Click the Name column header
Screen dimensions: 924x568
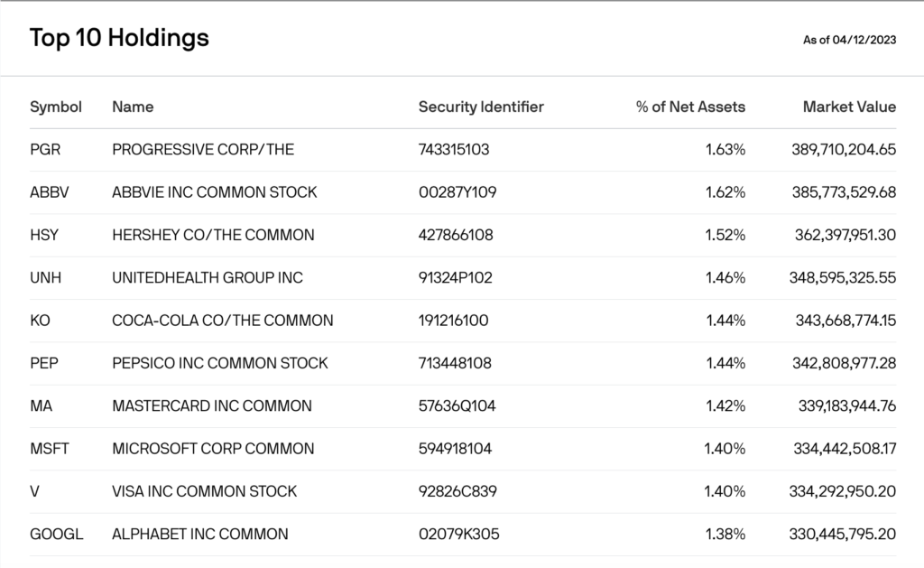point(133,107)
